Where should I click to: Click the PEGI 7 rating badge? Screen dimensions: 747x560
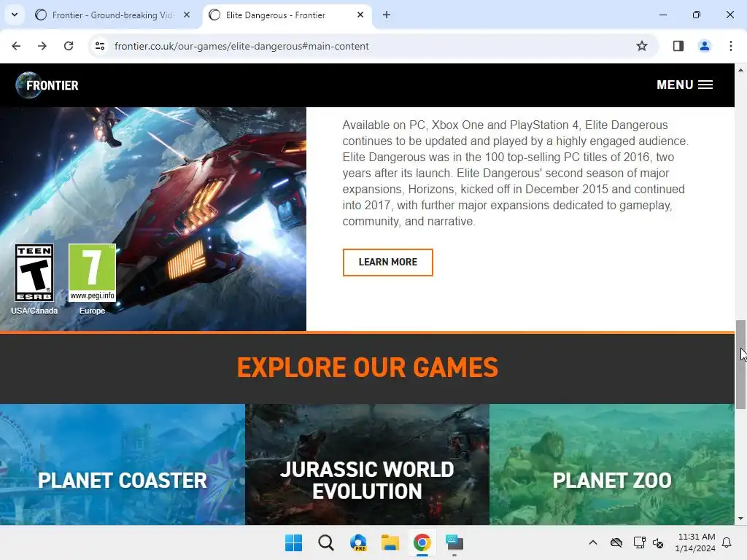point(92,273)
